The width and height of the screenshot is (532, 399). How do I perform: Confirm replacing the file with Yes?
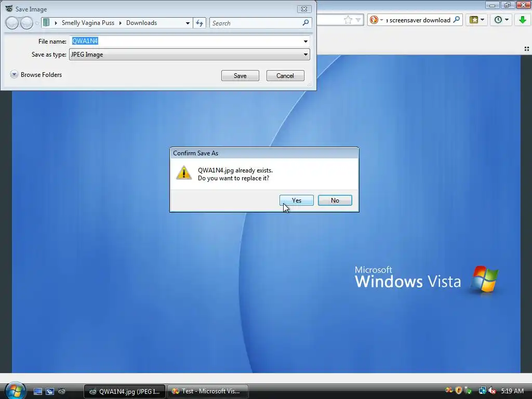click(x=296, y=200)
